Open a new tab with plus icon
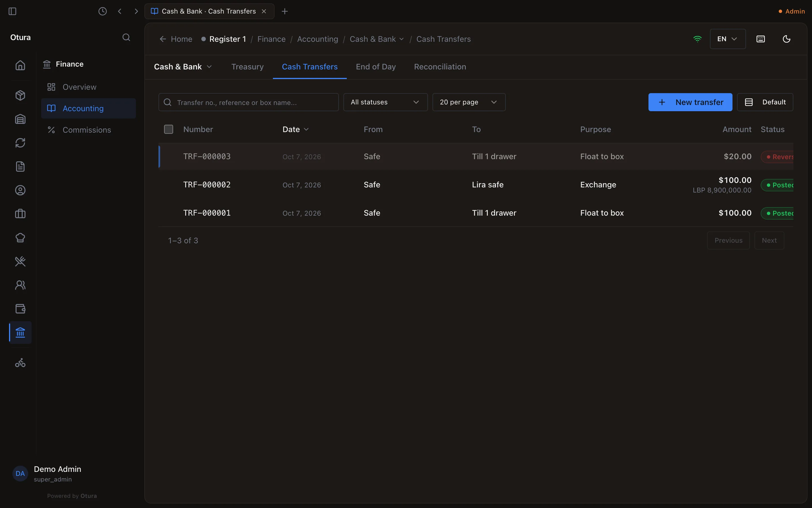The height and width of the screenshot is (508, 812). [x=284, y=11]
